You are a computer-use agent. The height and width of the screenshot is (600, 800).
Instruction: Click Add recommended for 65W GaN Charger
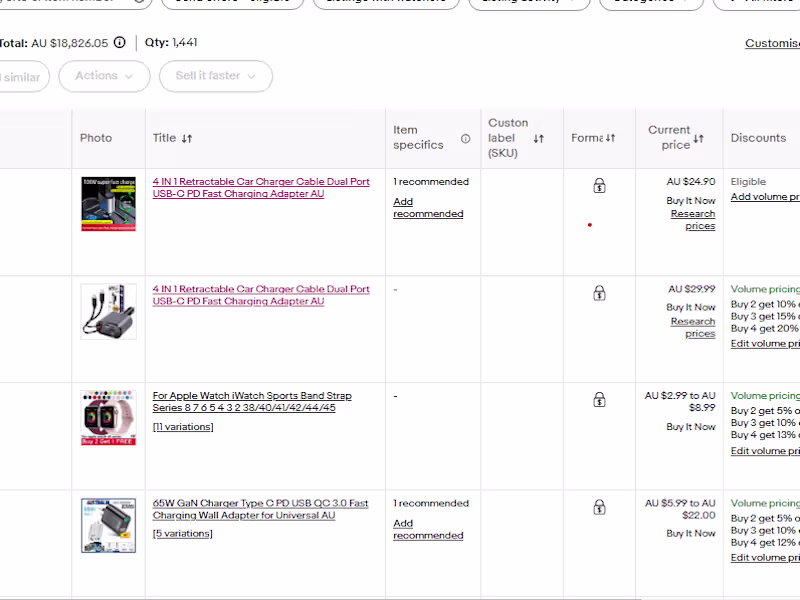pos(428,530)
